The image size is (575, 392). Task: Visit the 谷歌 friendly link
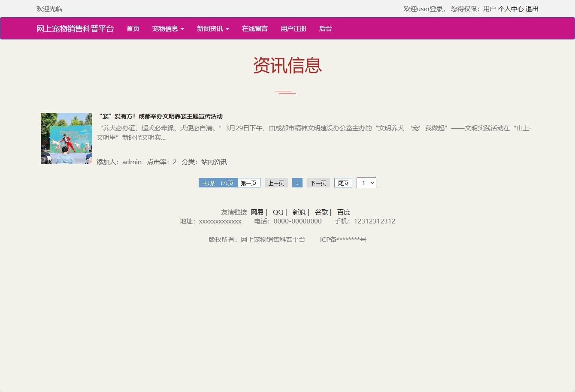(x=321, y=212)
